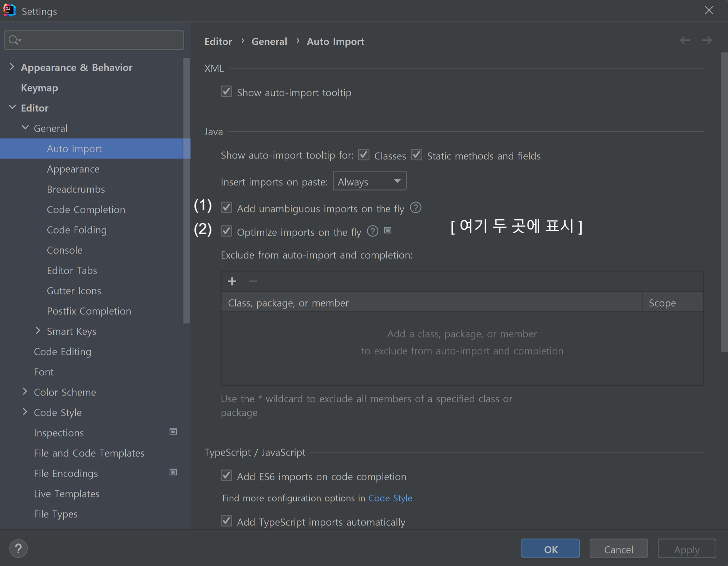Screen dimensions: 728x566
Task: Add exclusion entry using the plus icon
Action: [232, 281]
